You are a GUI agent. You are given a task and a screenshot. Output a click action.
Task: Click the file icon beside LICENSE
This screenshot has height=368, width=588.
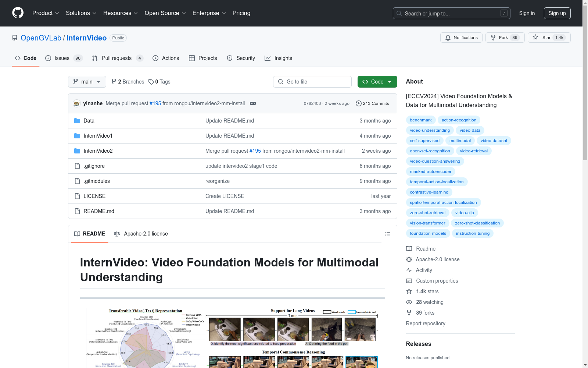coord(77,196)
